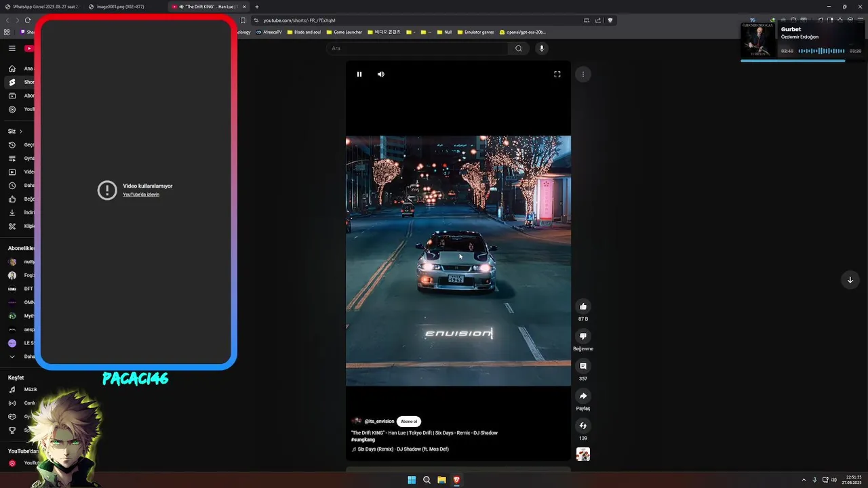
Task: Open Brave Shields lion icon
Action: [610, 20]
